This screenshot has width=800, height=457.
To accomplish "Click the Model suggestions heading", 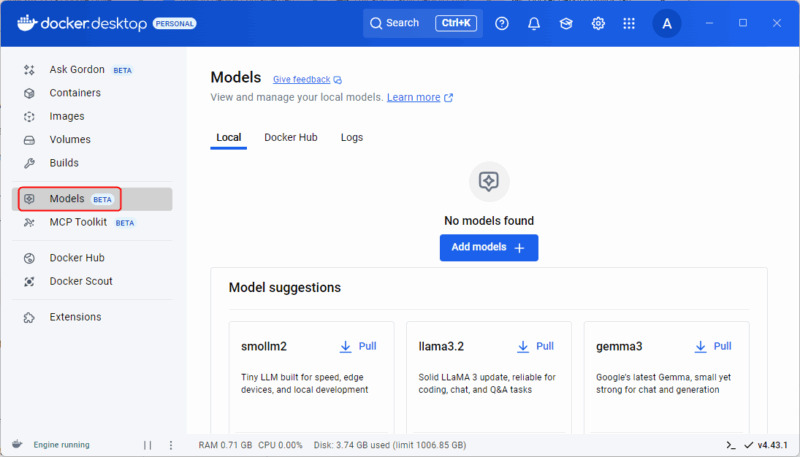I will coord(285,288).
